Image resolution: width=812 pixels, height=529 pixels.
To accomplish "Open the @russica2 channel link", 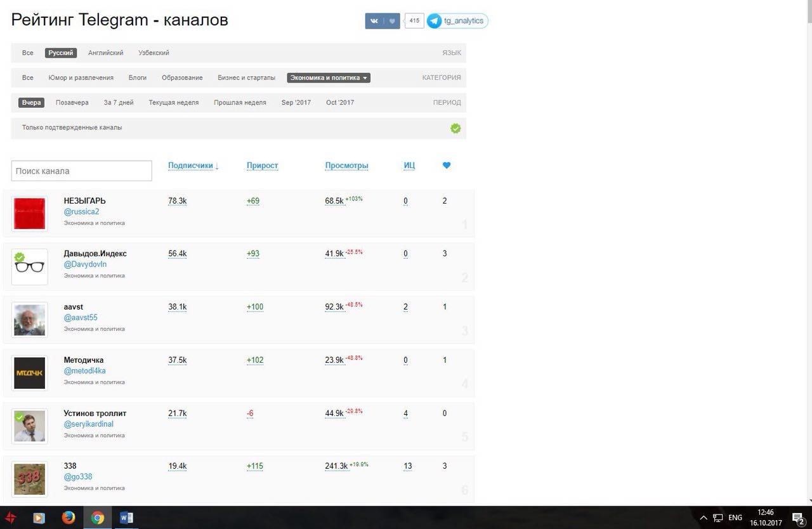I will [x=81, y=211].
